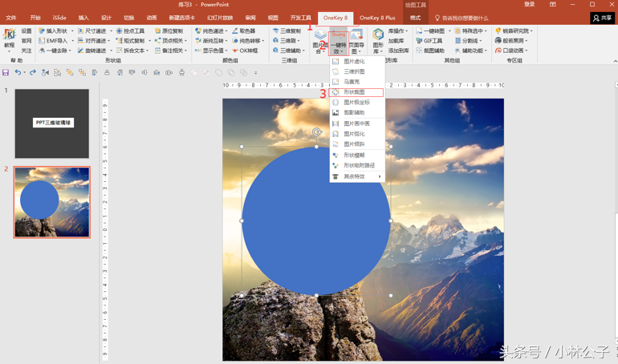The width and height of the screenshot is (618, 364).
Task: Click the redo arrow icon
Action: [x=33, y=72]
